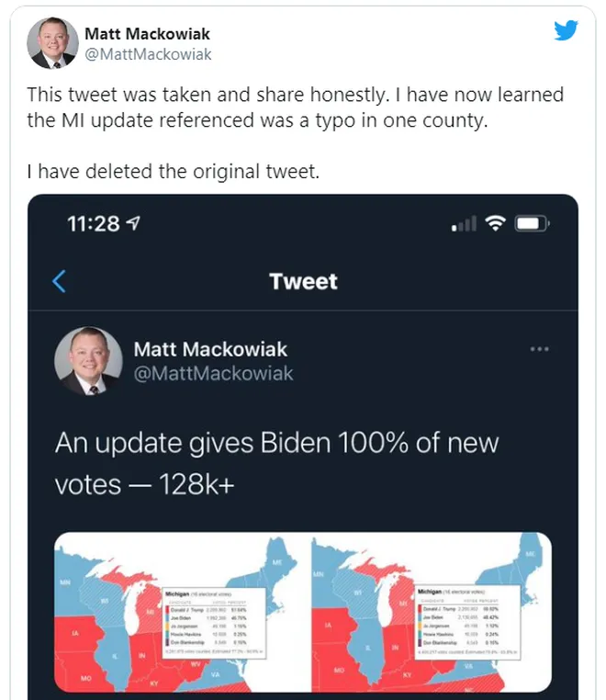
Task: Click the Wi-Fi status icon
Action: click(x=497, y=224)
